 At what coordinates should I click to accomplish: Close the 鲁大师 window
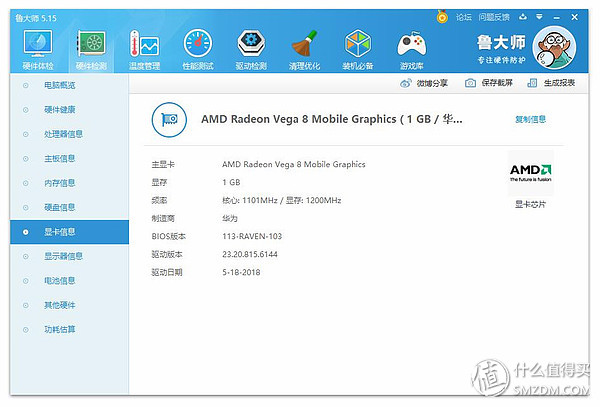point(574,17)
